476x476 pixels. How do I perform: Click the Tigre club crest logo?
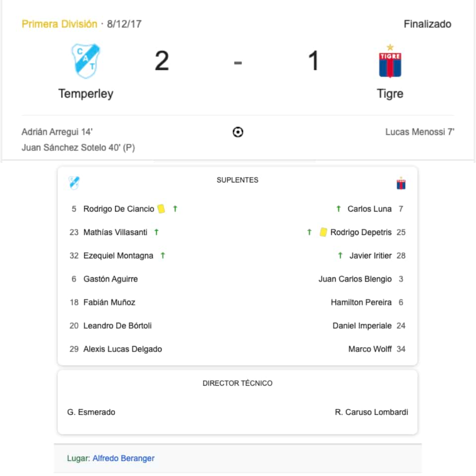390,61
